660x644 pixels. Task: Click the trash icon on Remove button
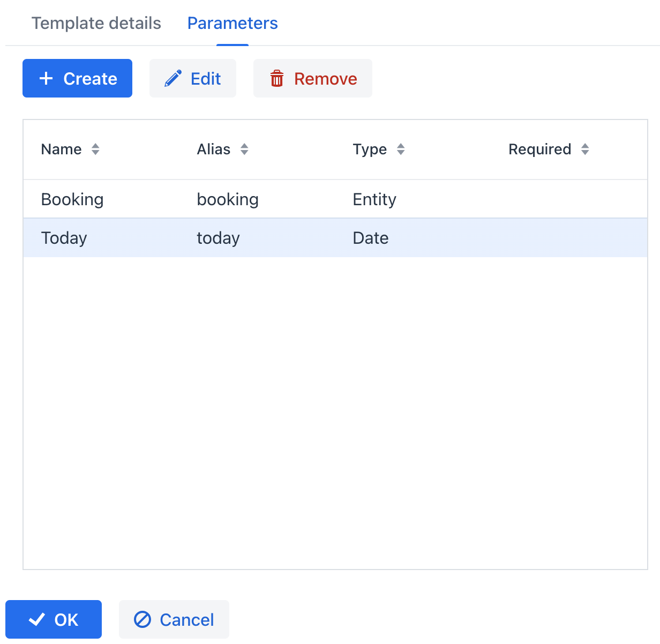277,78
